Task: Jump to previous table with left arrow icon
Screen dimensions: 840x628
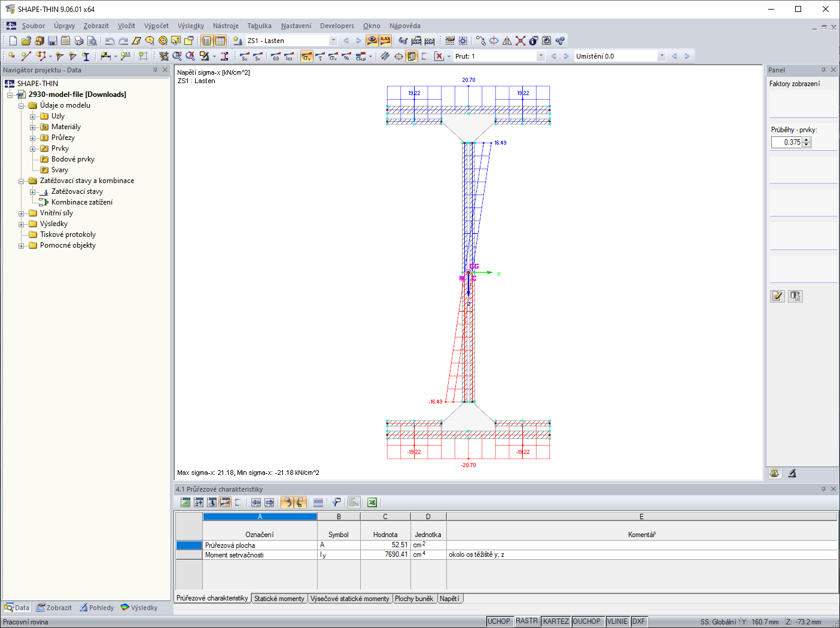Action: pyautogui.click(x=256, y=502)
